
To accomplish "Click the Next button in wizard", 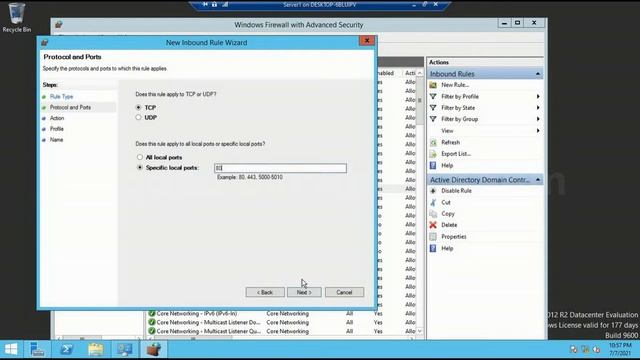I will click(304, 292).
